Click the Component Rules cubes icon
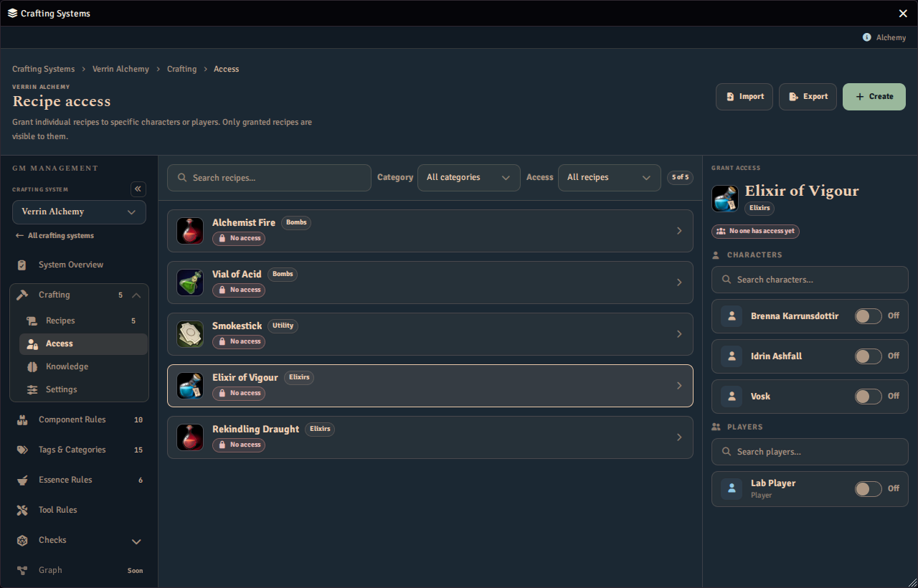Image resolution: width=918 pixels, height=588 pixels. tap(22, 420)
